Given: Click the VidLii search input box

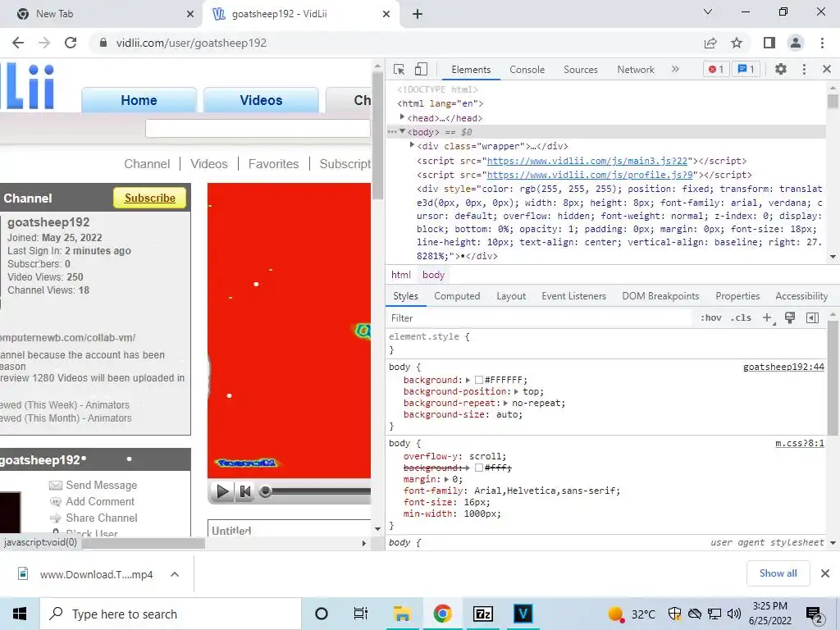Looking at the screenshot, I should coord(258,129).
